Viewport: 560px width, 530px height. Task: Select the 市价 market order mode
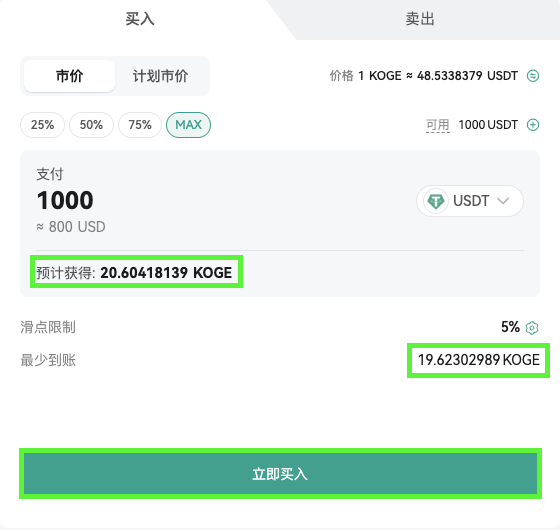(69, 76)
